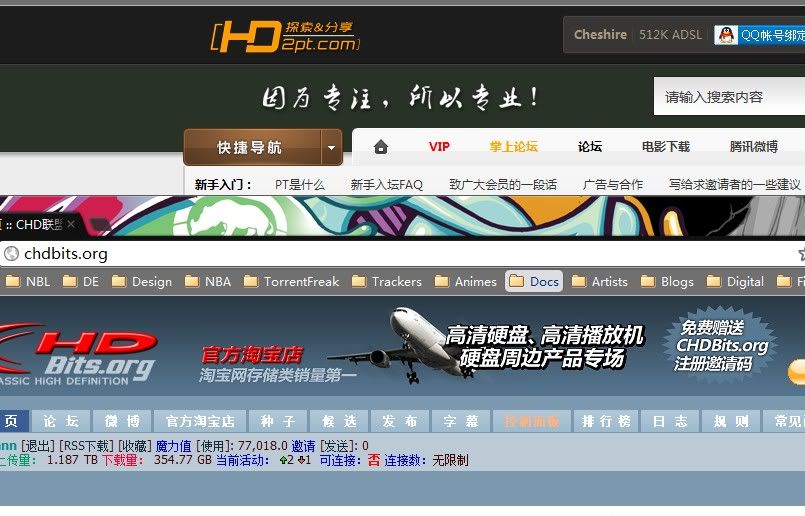Open the 论坛 tab on HD2pt

point(590,147)
